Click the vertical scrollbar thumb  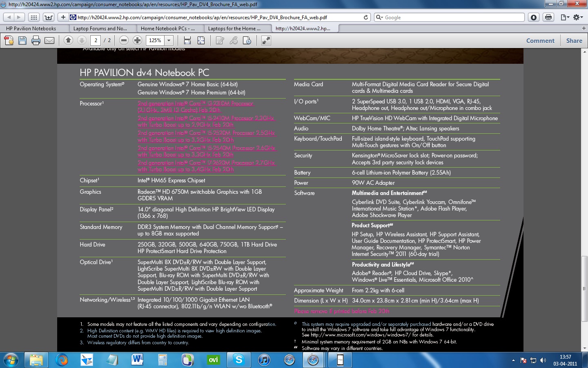tap(584, 288)
